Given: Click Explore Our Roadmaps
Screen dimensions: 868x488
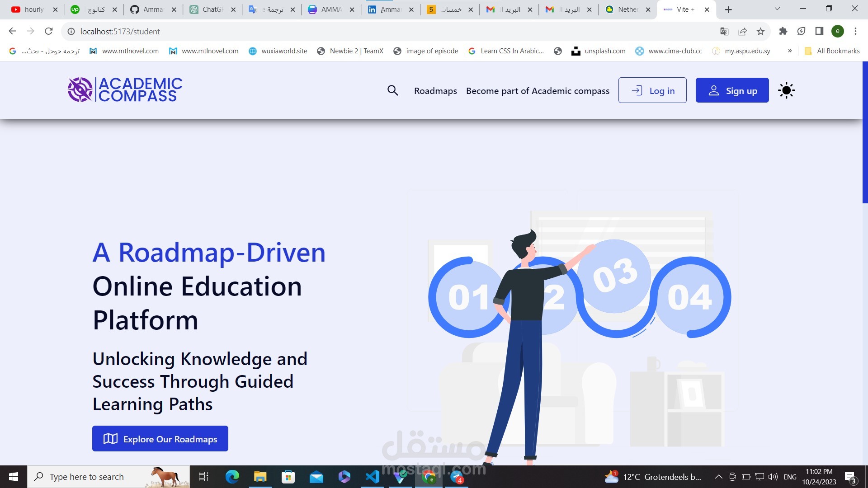Looking at the screenshot, I should click(160, 439).
